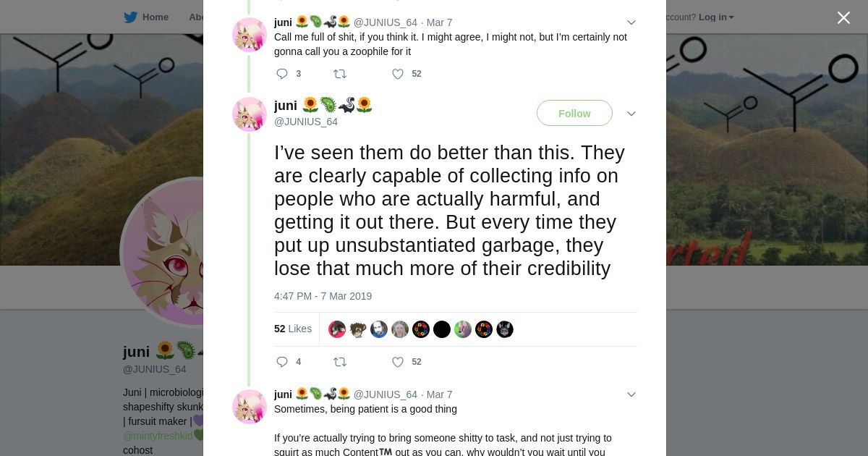The image size is (868, 456).
Task: Expand the main tweet options chevron
Action: (x=631, y=114)
